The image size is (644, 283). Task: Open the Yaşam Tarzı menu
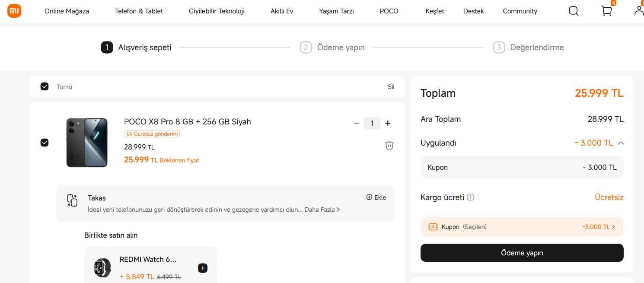tap(336, 11)
